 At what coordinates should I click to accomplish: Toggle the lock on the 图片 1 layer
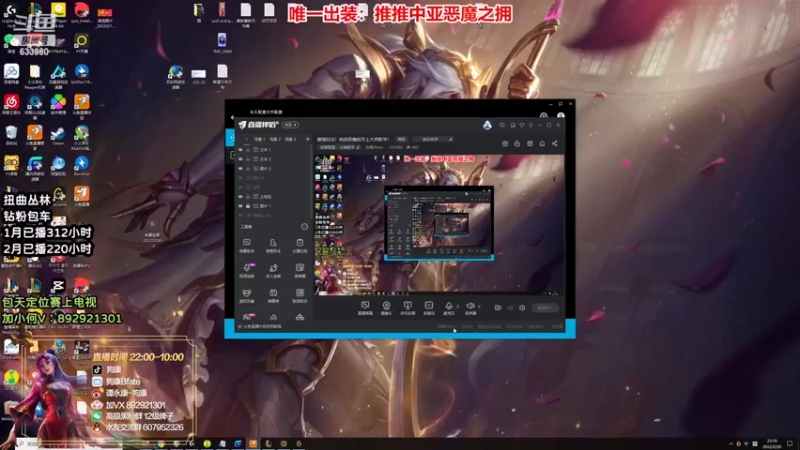248,206
